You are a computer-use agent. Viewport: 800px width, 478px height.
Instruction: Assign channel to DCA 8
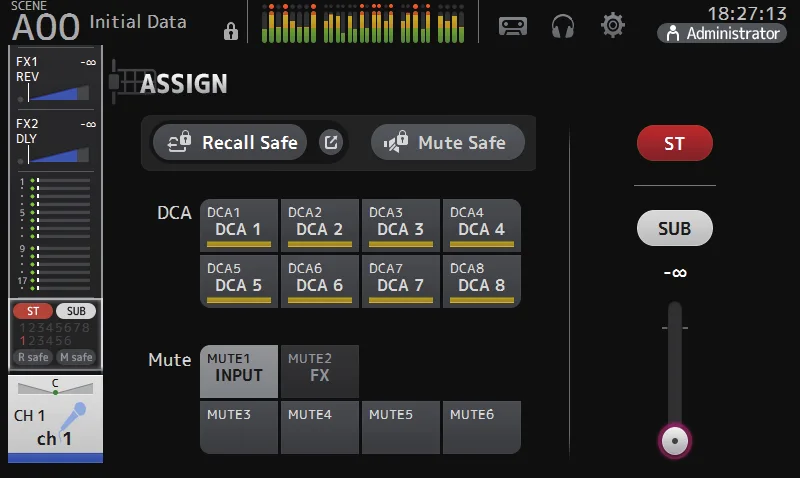coord(482,281)
